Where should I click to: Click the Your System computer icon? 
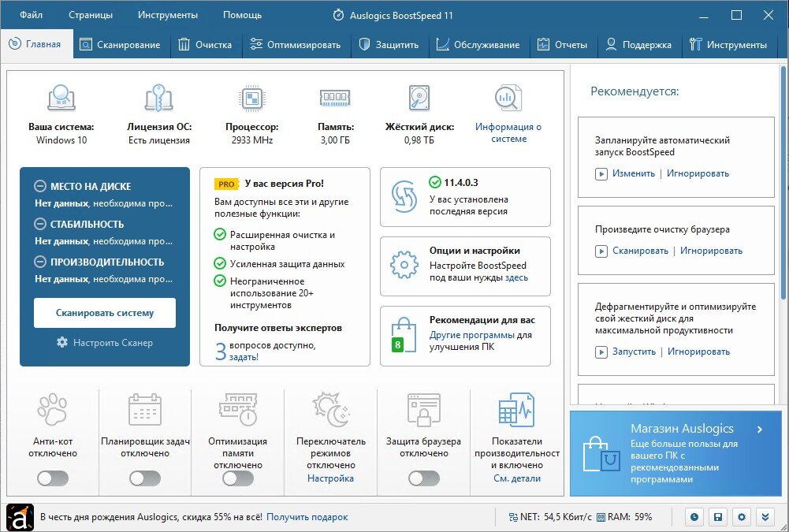tap(61, 98)
